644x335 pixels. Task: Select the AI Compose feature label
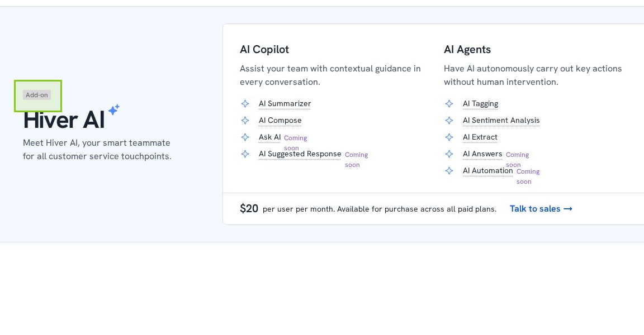tap(280, 121)
